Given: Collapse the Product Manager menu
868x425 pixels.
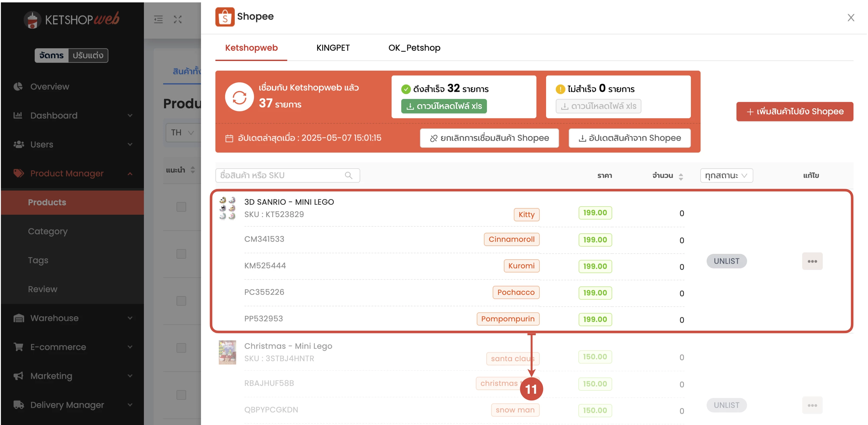Looking at the screenshot, I should (130, 173).
